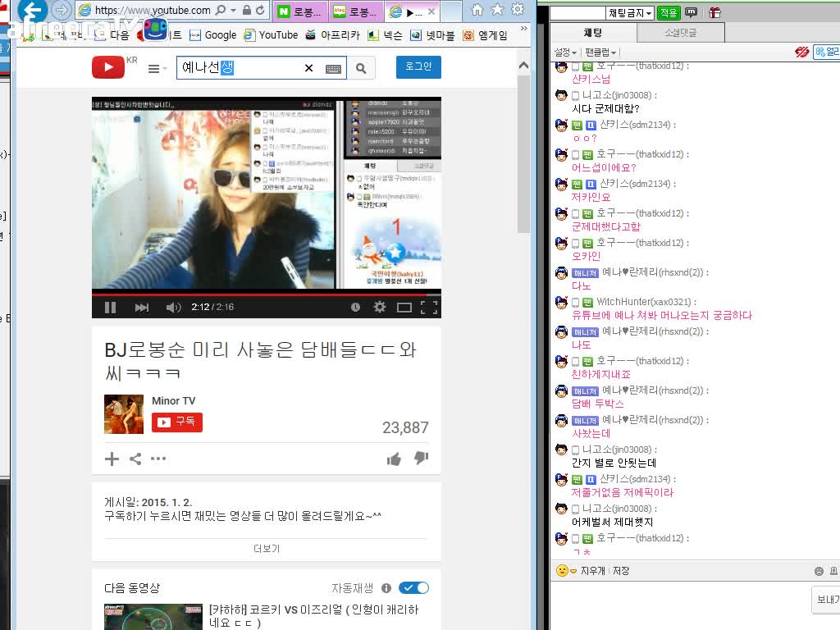The image size is (840, 630).
Task: Switch player to theater mode
Action: click(404, 308)
